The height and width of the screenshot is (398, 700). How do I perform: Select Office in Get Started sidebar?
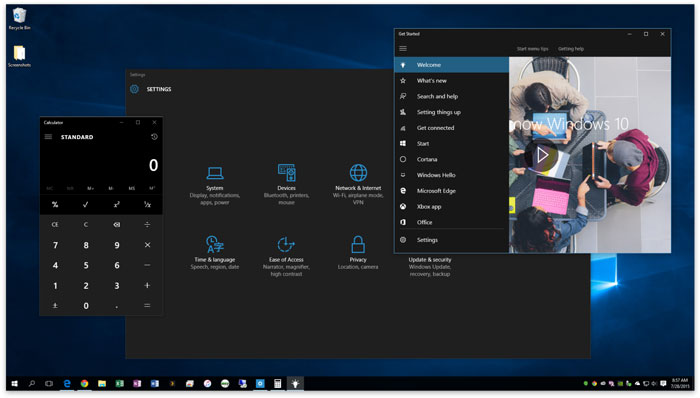point(451,222)
